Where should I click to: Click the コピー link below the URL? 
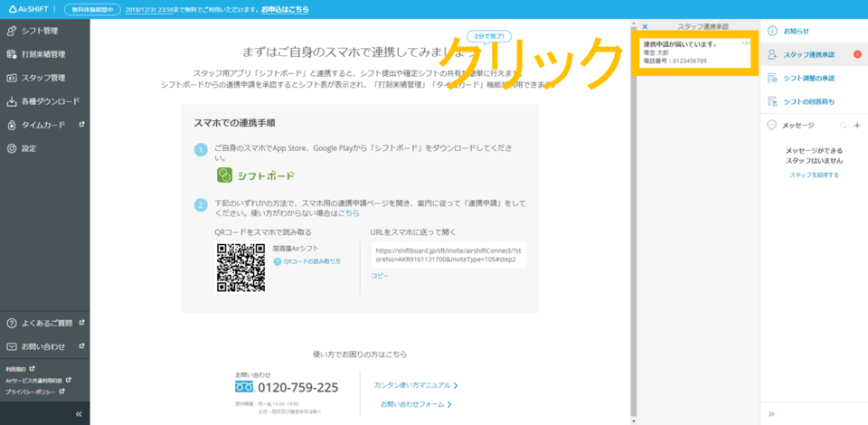pyautogui.click(x=380, y=275)
